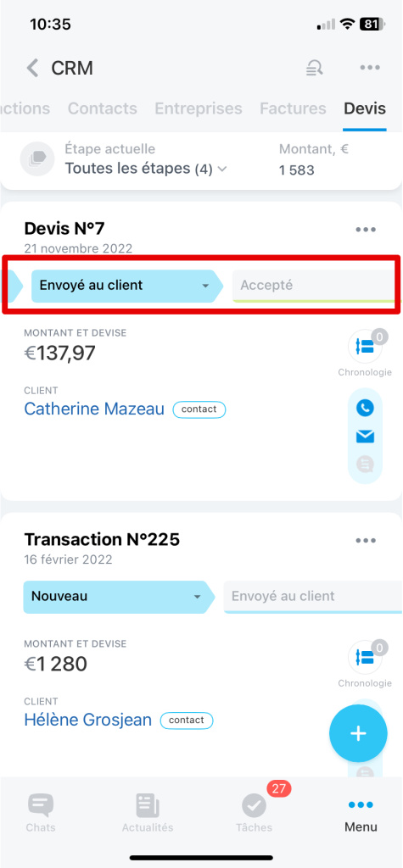Switch to the Contacts tab

click(x=102, y=108)
